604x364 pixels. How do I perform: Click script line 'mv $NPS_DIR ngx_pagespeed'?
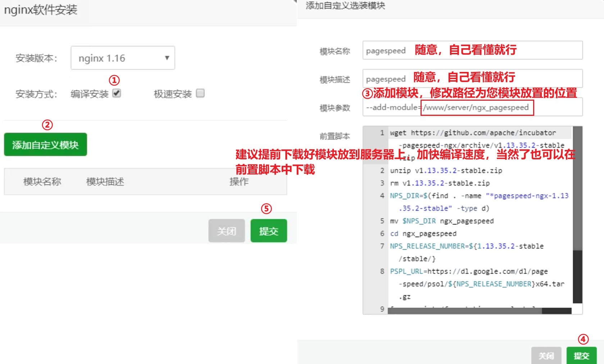tap(442, 221)
